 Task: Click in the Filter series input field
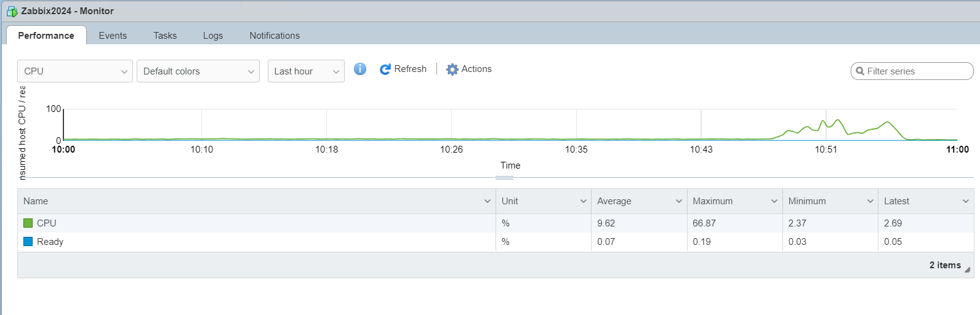tap(917, 71)
